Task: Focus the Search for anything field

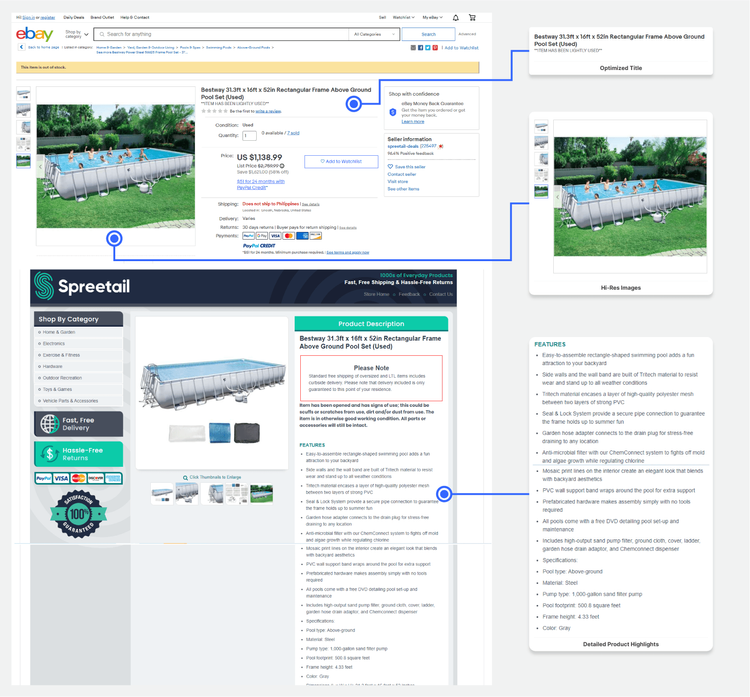Action: click(x=222, y=34)
